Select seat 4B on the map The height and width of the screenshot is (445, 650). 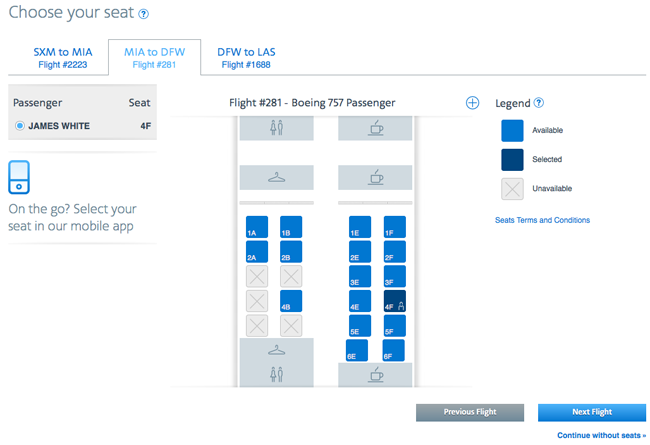click(291, 301)
